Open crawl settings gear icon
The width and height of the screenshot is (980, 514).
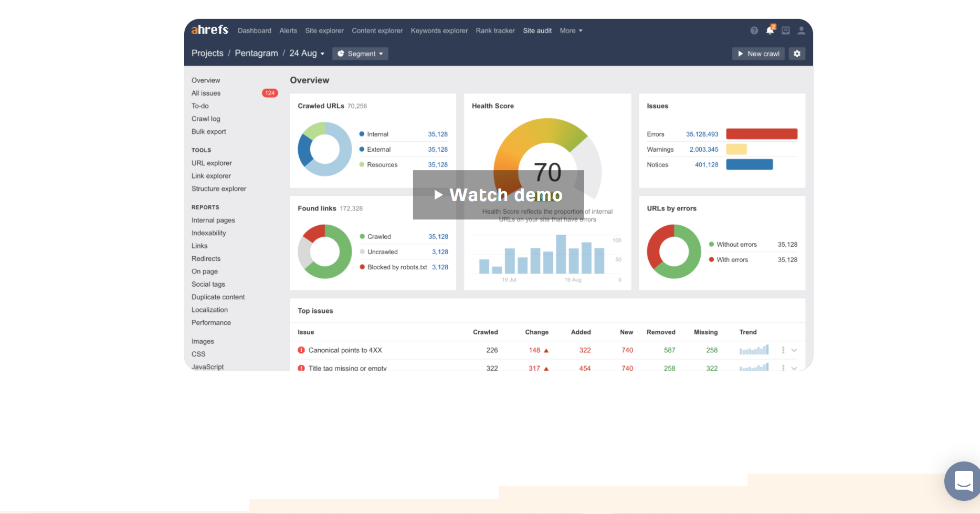point(797,54)
